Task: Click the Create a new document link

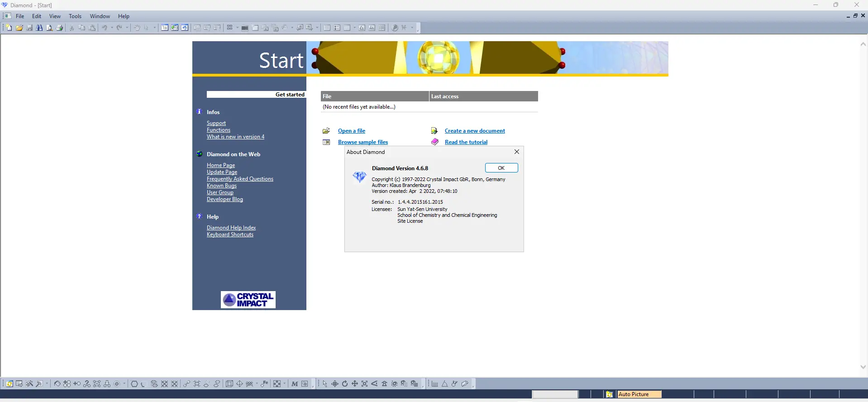Action: coord(475,131)
